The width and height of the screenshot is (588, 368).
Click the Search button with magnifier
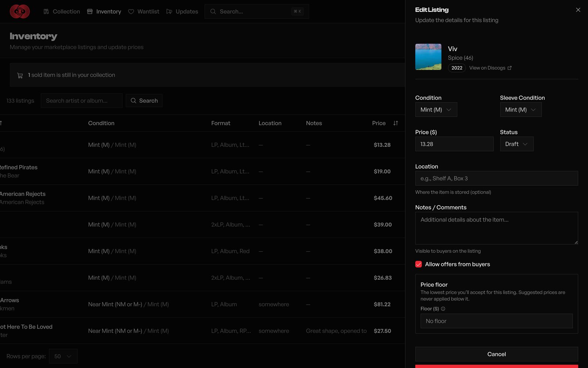[144, 100]
